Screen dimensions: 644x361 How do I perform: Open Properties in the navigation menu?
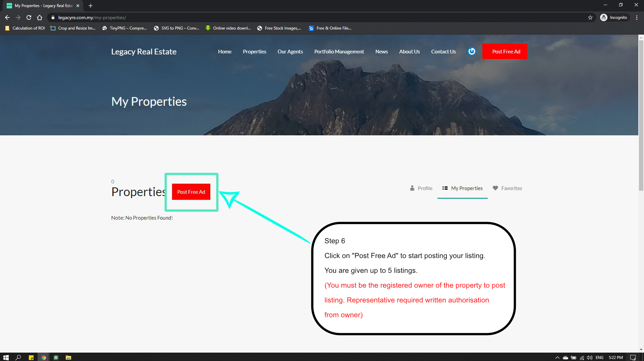point(255,51)
